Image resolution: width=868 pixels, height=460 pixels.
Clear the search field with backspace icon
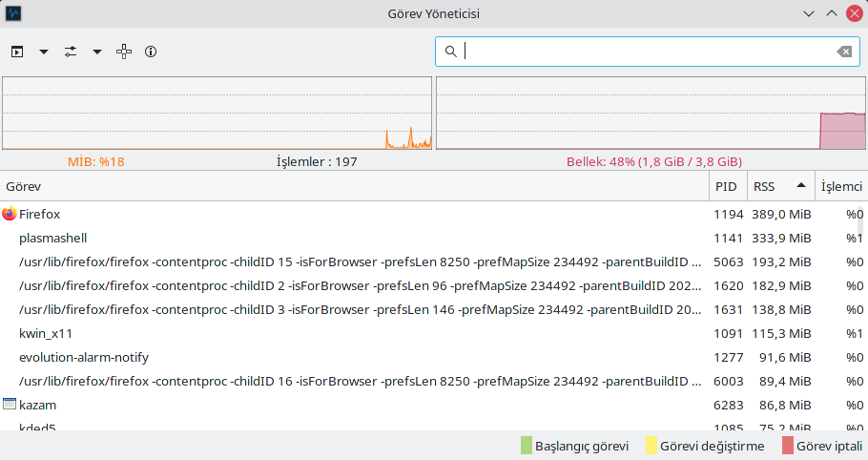pos(844,52)
